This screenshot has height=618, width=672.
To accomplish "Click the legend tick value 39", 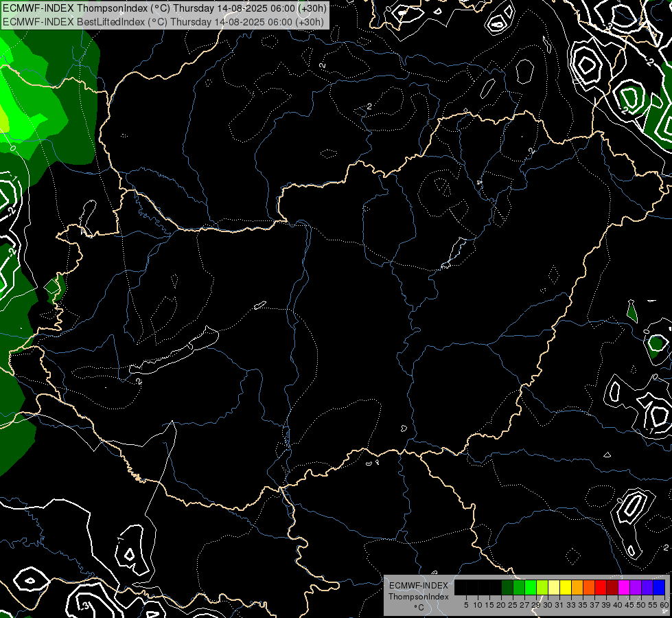I will click(x=606, y=605).
